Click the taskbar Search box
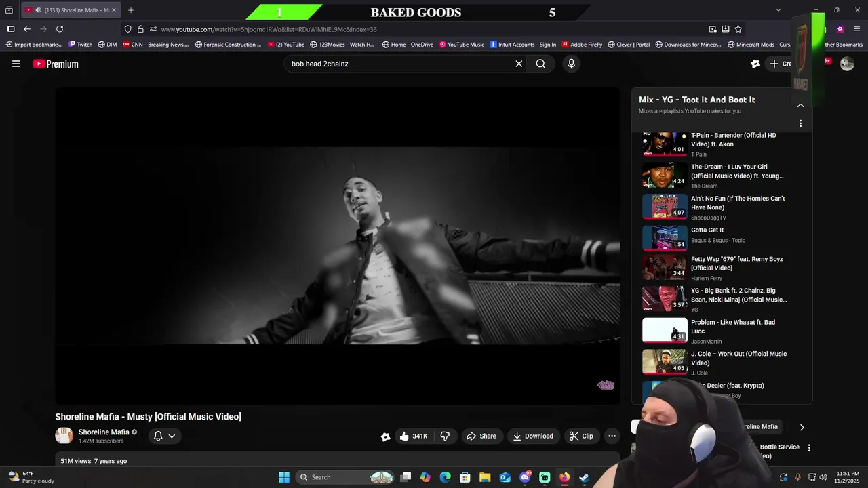This screenshot has width=868, height=488. click(345, 477)
